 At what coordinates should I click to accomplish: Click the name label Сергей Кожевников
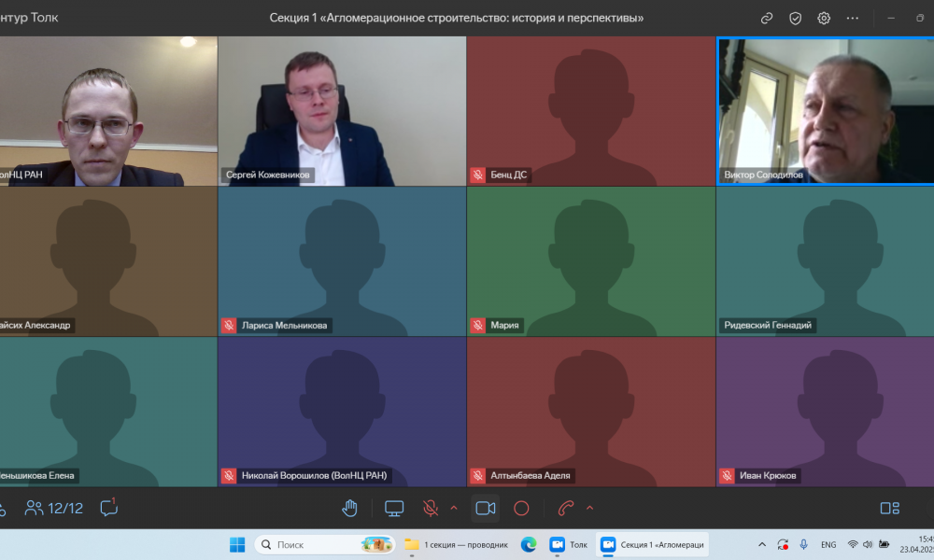pyautogui.click(x=267, y=175)
